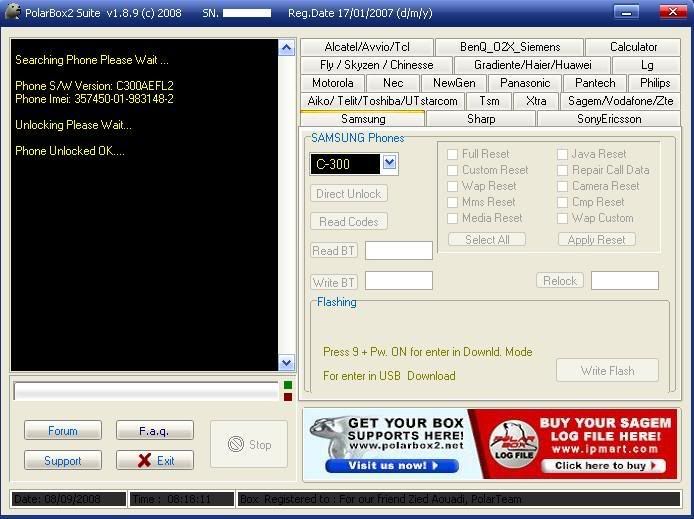The width and height of the screenshot is (694, 519).
Task: Click the Stop button
Action: (249, 445)
